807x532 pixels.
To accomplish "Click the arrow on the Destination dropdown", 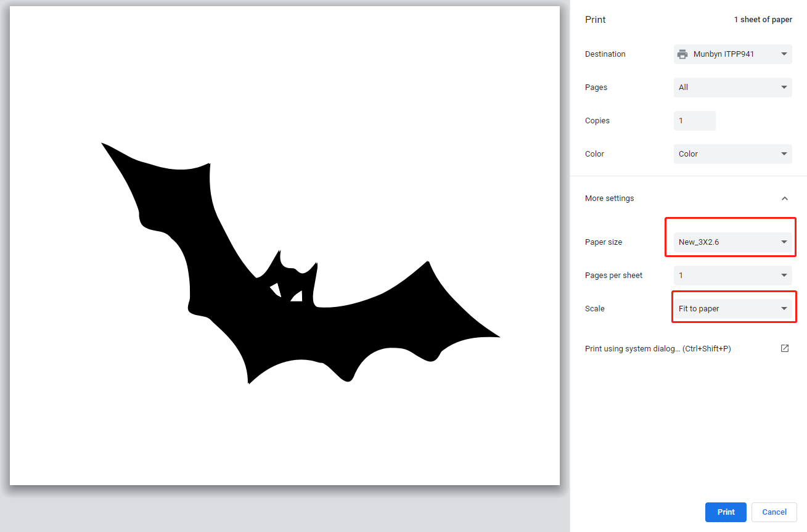I will [x=784, y=54].
